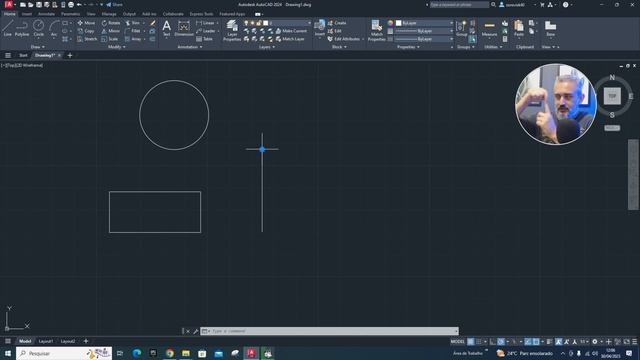Open the layer selection dropdown
640x360 pixels.
coord(277,23)
